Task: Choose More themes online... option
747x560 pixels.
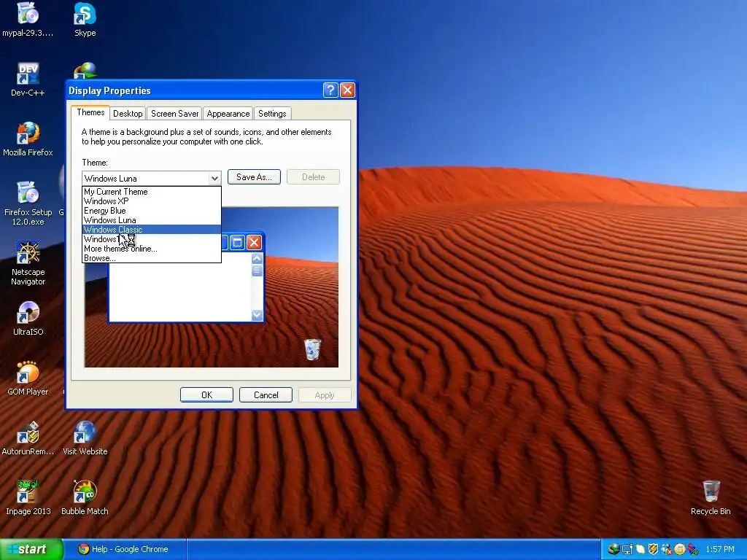Action: click(152, 249)
